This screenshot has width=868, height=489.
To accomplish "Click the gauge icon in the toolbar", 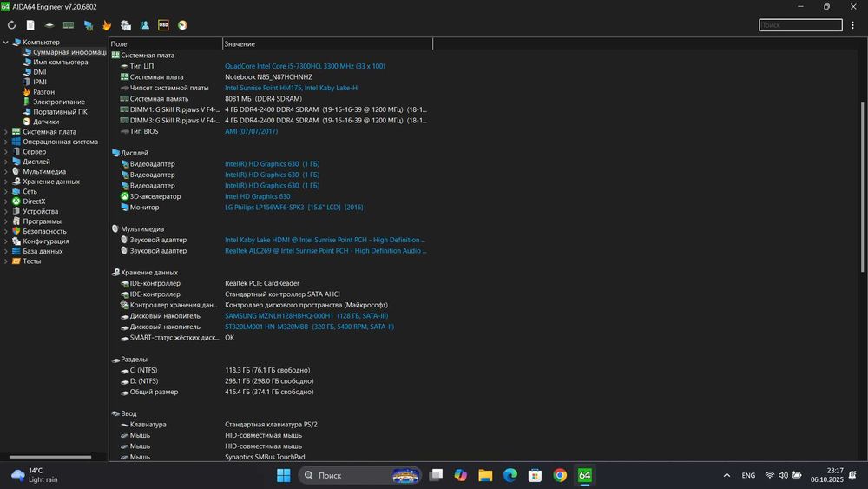I will [182, 25].
